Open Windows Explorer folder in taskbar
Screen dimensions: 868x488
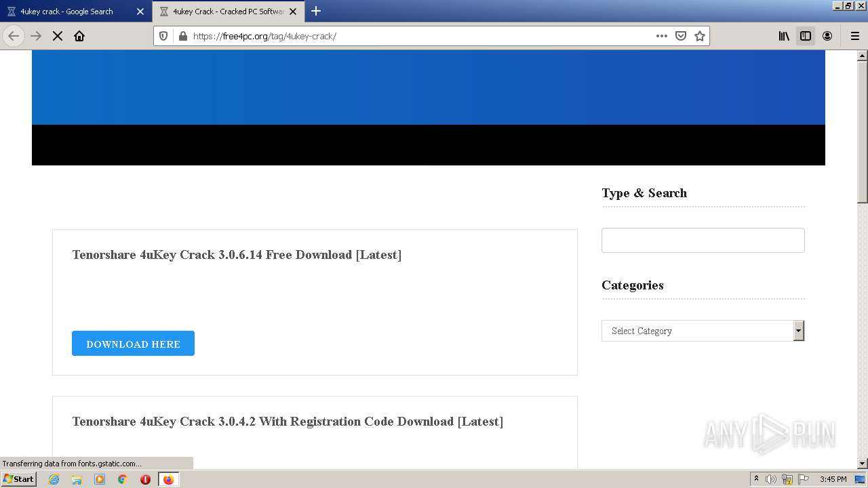point(77,479)
